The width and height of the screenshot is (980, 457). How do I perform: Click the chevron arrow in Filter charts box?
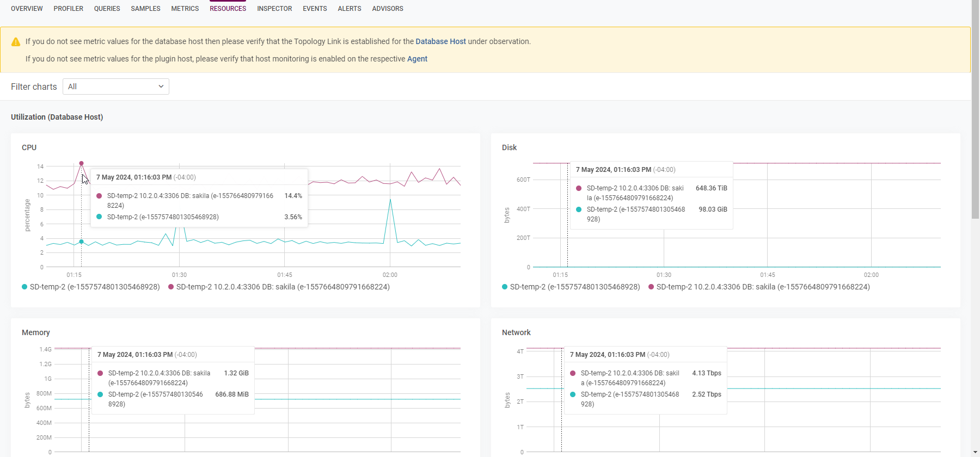coord(161,87)
